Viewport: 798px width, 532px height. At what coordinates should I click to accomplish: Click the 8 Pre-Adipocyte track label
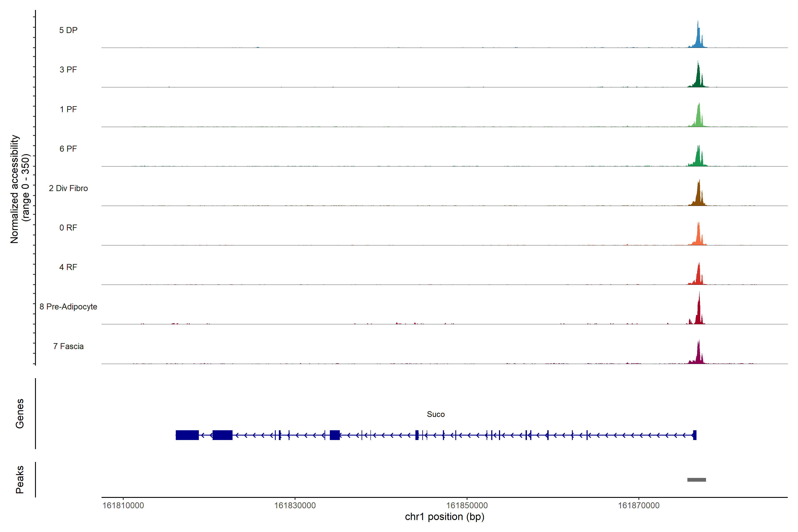click(68, 307)
